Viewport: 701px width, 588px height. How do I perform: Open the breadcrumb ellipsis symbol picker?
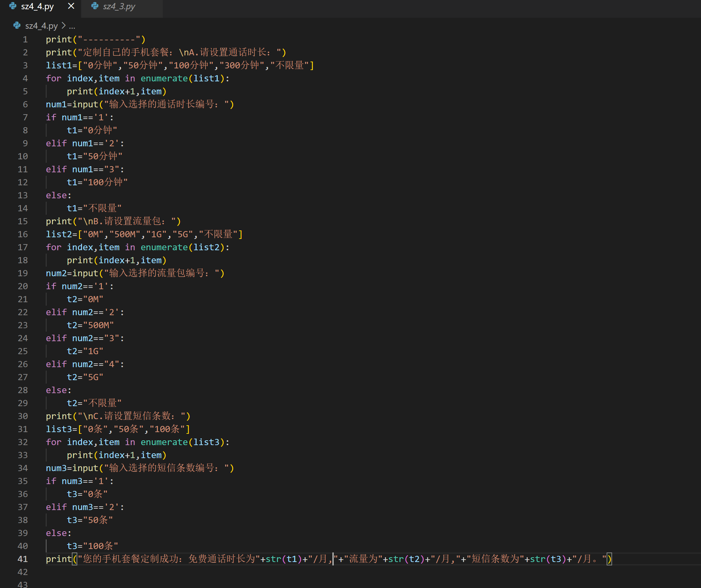coord(72,26)
